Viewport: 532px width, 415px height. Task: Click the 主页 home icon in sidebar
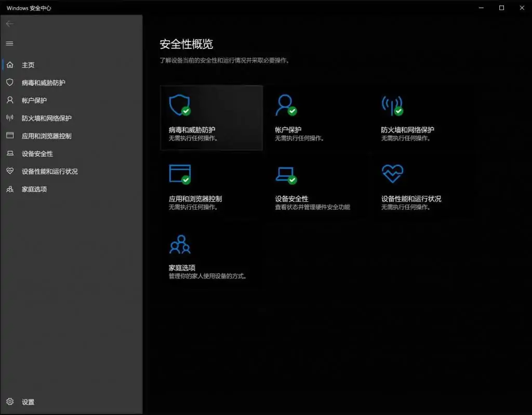point(9,64)
